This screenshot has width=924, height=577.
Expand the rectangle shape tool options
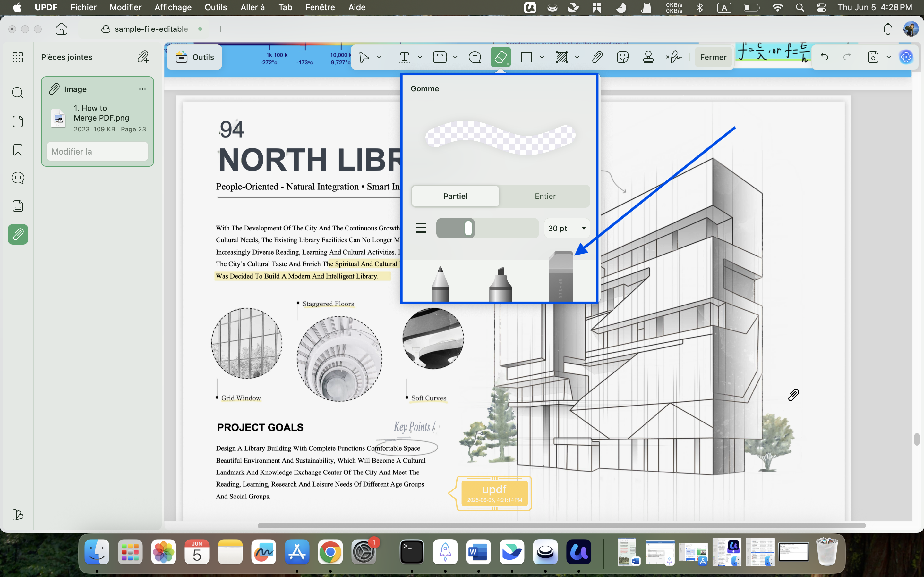coord(542,57)
